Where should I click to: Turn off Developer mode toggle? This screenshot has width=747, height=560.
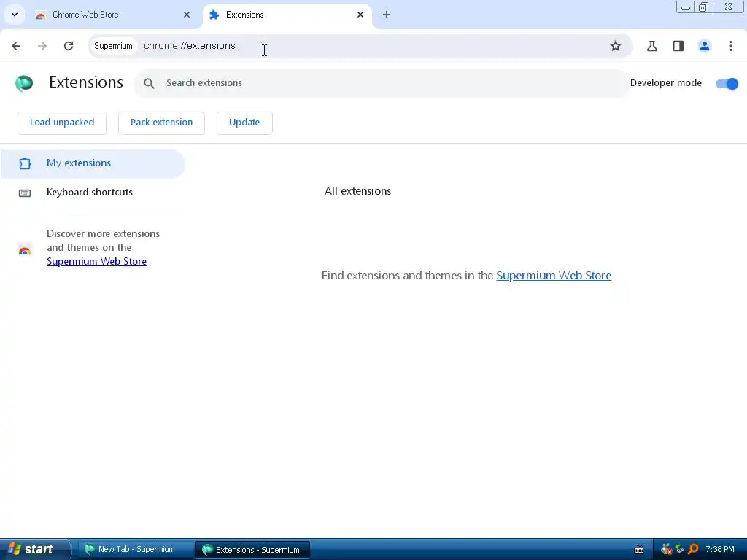click(x=727, y=83)
